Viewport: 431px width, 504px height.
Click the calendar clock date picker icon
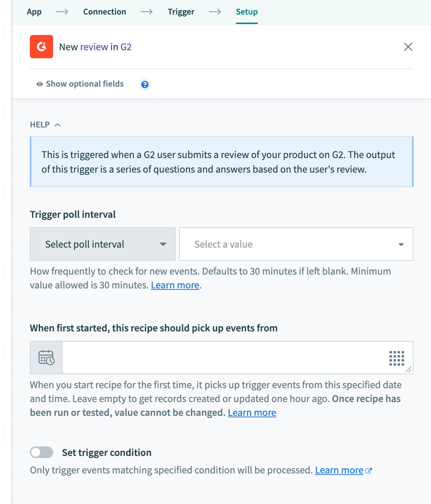point(46,358)
